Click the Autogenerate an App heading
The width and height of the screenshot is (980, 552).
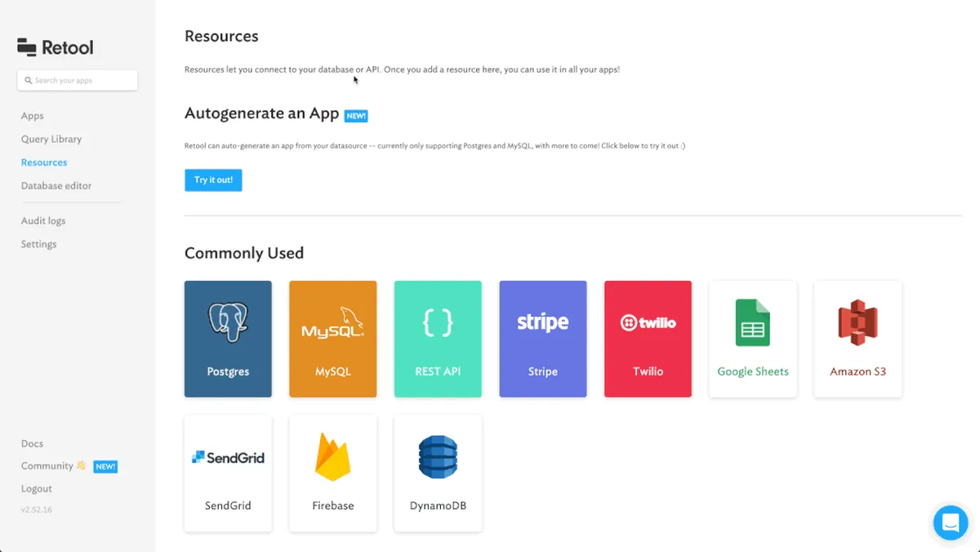262,114
